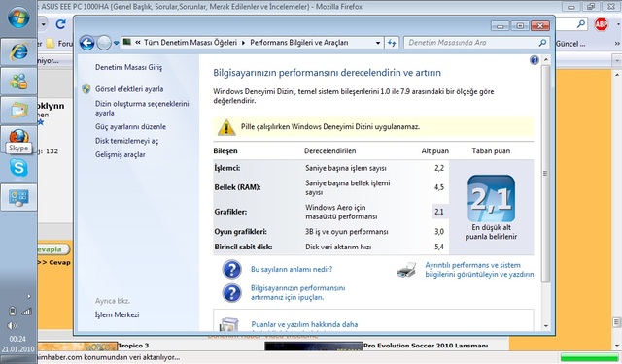622x364 pixels.
Task: Show hidden tray icons arrow
Action: coord(28,296)
